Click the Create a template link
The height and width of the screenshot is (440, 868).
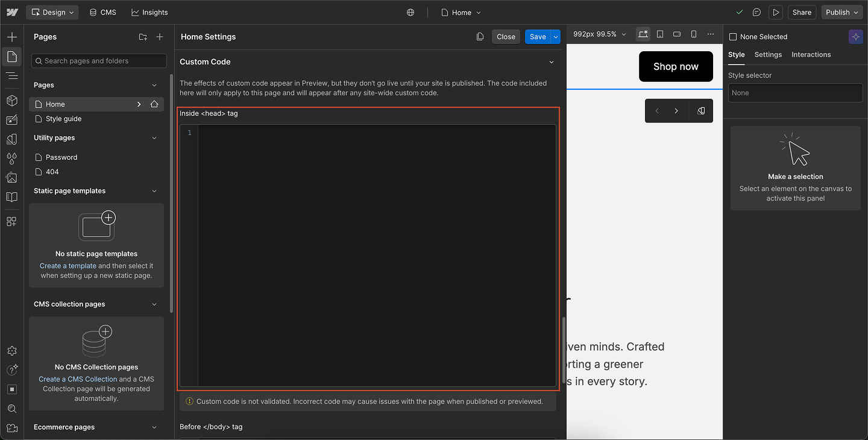(68, 266)
